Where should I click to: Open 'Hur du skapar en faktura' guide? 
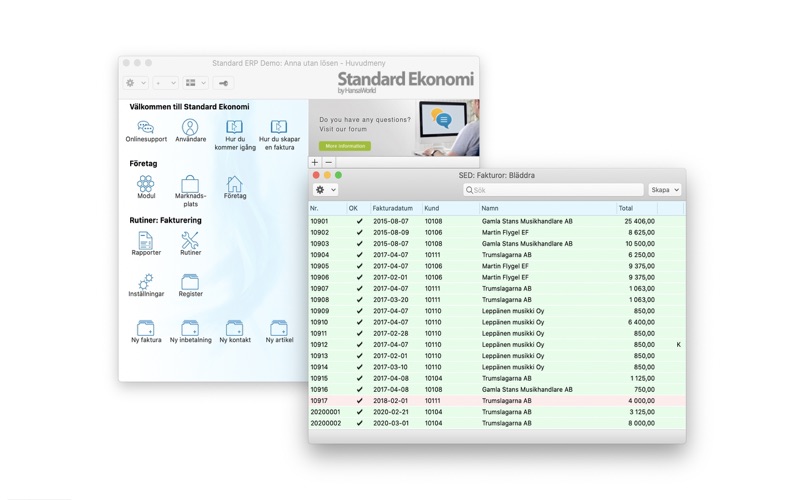[x=279, y=127]
